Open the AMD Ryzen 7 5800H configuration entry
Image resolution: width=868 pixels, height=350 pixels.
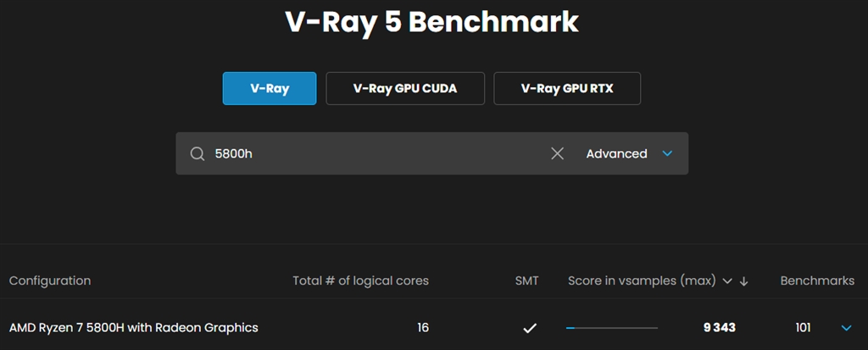[134, 327]
